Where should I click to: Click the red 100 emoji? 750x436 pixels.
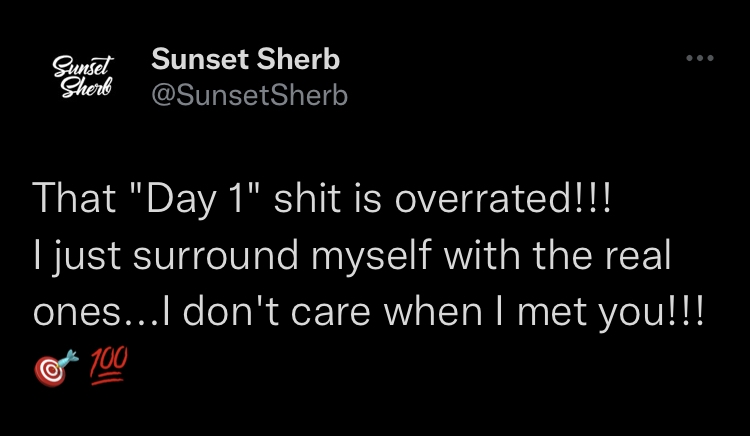109,366
